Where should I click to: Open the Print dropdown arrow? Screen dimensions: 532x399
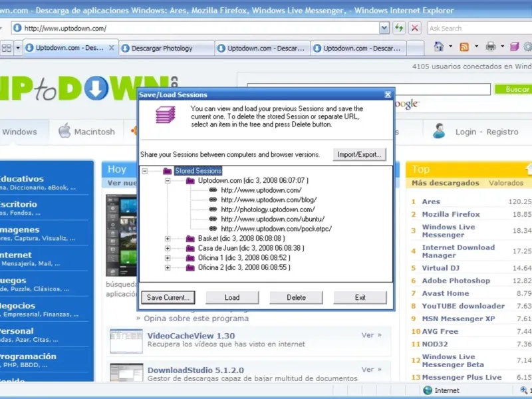point(503,46)
